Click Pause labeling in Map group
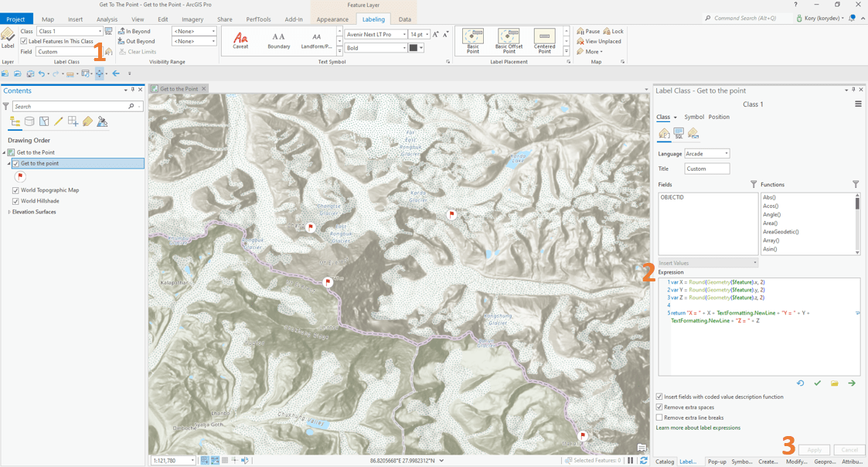Viewport: 868px width, 467px height. [588, 31]
